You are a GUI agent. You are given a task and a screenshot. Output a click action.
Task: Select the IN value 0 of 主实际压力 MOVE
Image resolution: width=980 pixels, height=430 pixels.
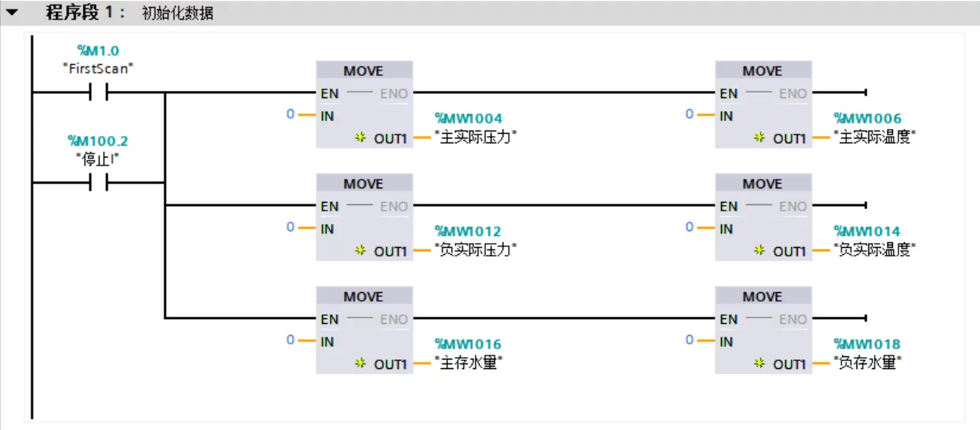[291, 115]
